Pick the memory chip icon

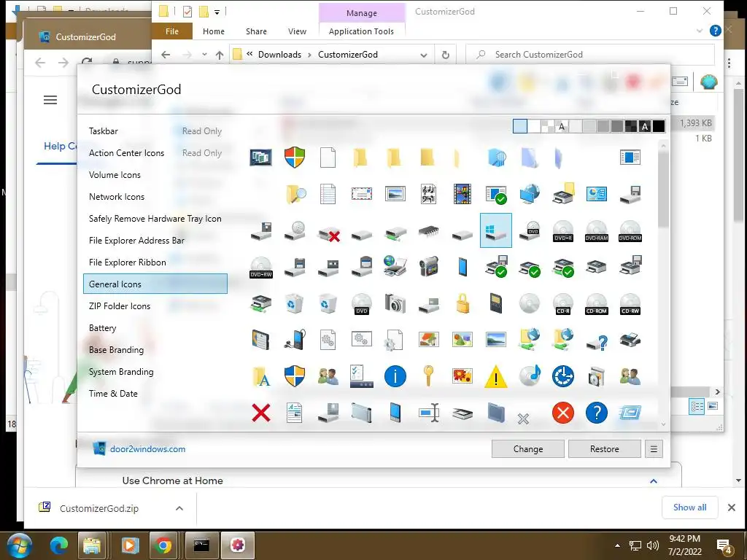(428, 232)
